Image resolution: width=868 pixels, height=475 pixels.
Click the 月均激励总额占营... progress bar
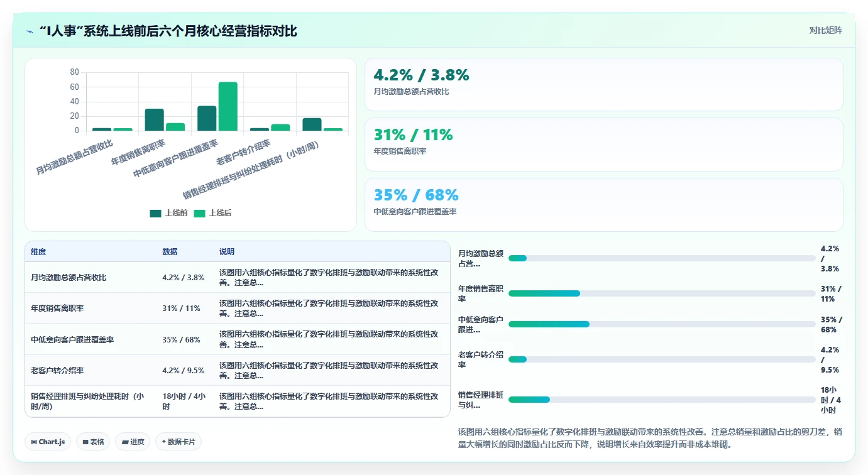coord(662,258)
